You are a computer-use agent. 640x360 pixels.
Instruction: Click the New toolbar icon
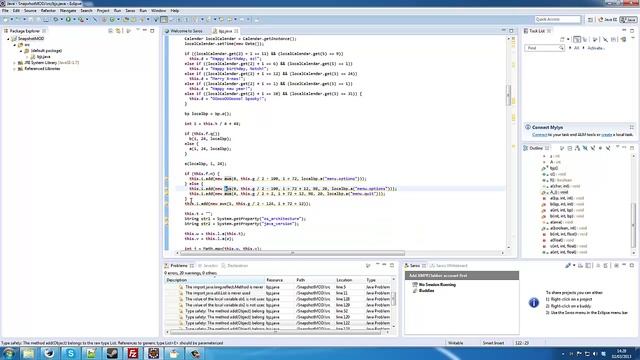pos(6,20)
